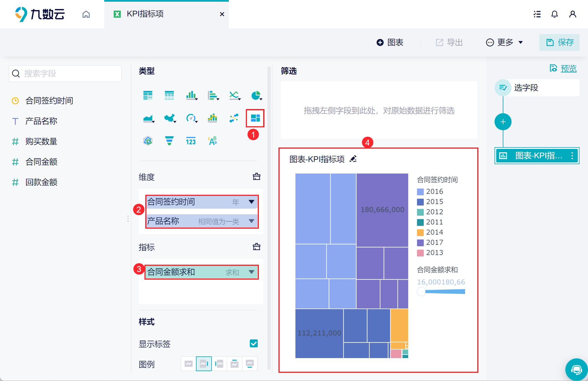Uncheck the 显示标签 checkbox
The width and height of the screenshot is (588, 381).
coord(253,343)
